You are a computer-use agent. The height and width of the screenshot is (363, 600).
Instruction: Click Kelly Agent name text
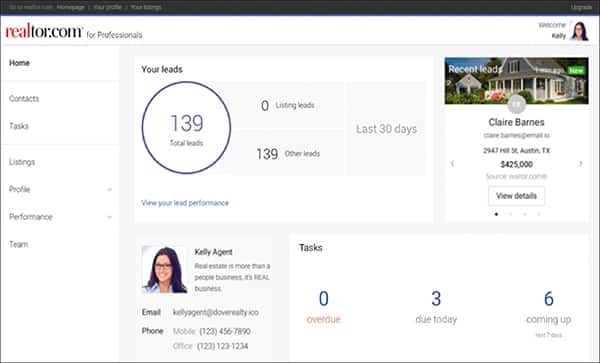coord(214,252)
